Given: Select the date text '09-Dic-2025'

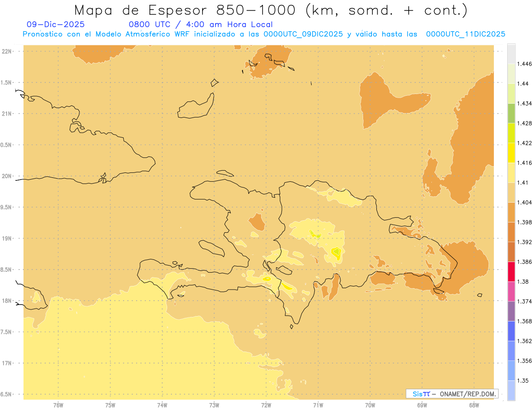Looking at the screenshot, I should pos(55,24).
